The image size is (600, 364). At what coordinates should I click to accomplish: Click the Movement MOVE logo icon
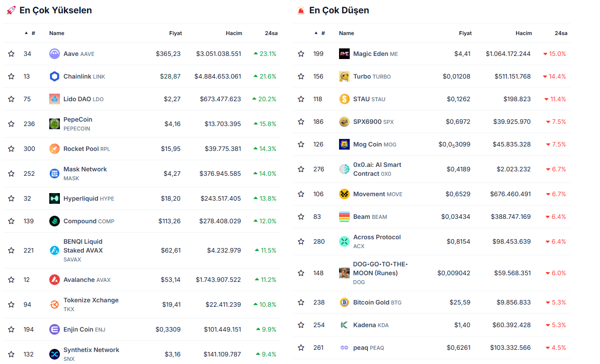point(344,194)
